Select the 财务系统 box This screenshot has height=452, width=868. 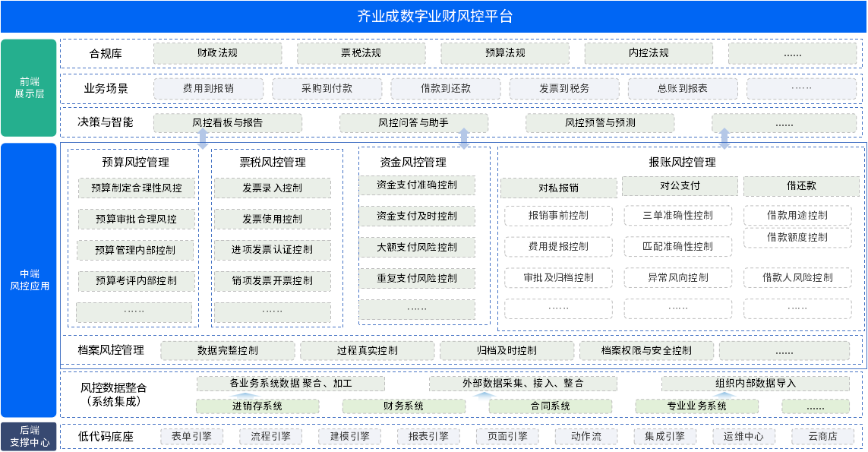click(x=403, y=406)
